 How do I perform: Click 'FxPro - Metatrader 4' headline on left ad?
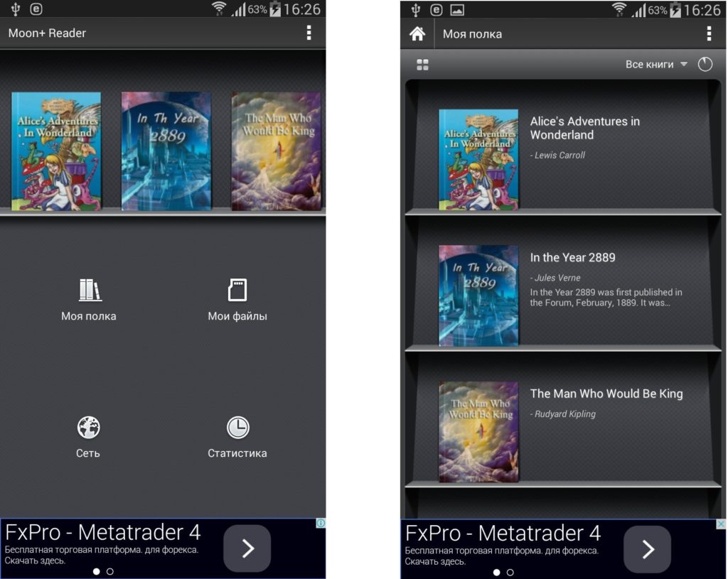[x=102, y=532]
